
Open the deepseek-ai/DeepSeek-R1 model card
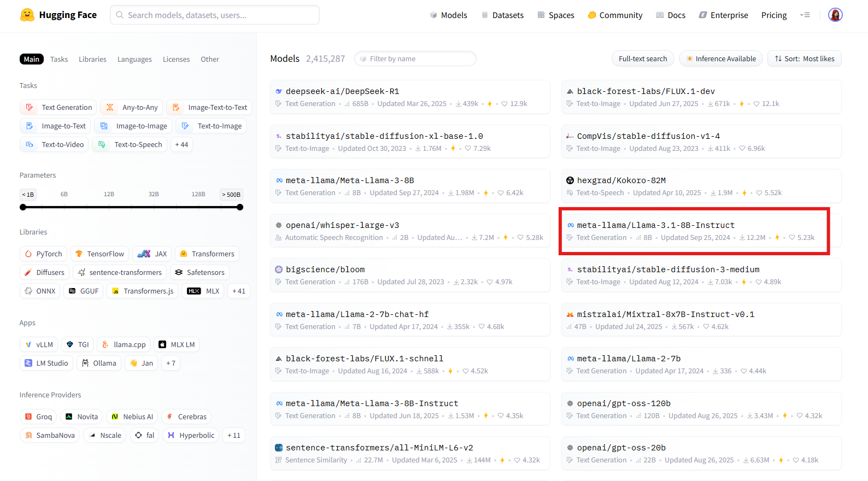410,97
